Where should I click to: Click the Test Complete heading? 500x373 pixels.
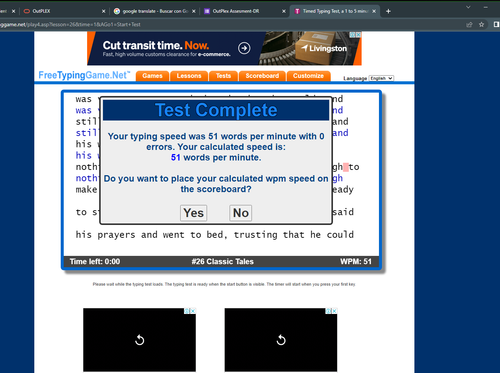tap(216, 110)
